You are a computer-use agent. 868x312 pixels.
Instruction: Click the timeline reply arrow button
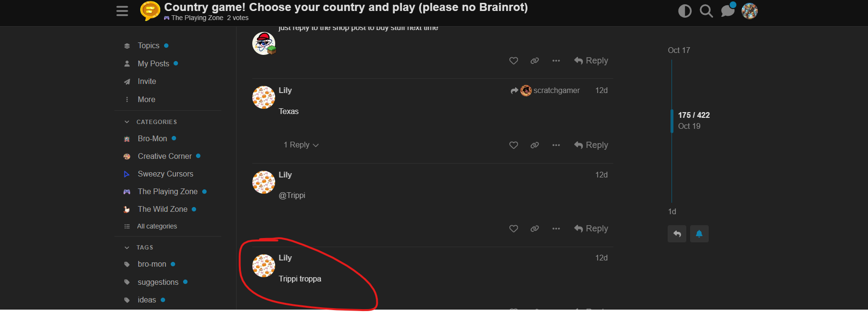pos(677,234)
